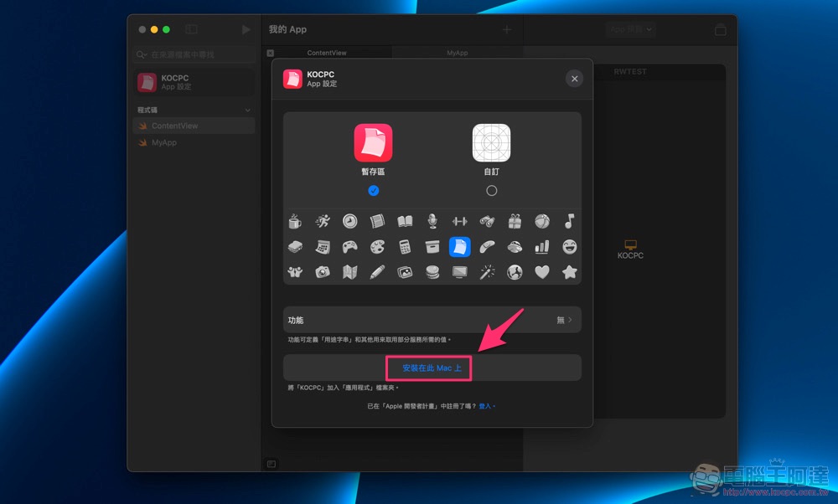
Task: Switch to the MyApp tab
Action: 457,53
